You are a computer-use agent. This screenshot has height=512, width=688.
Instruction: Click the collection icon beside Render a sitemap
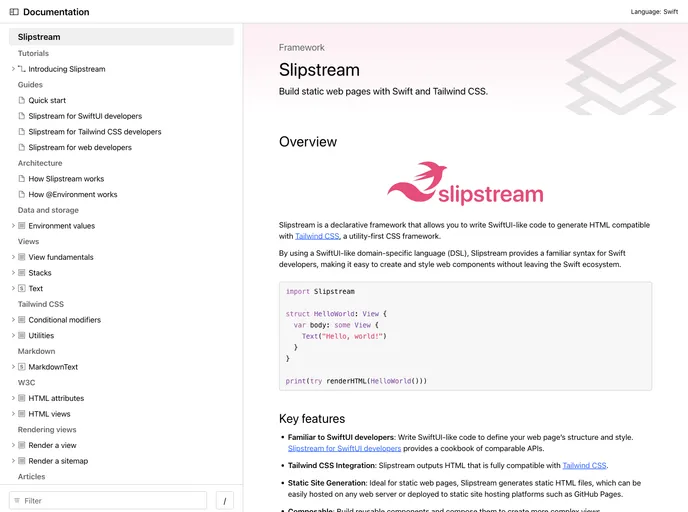point(22,461)
